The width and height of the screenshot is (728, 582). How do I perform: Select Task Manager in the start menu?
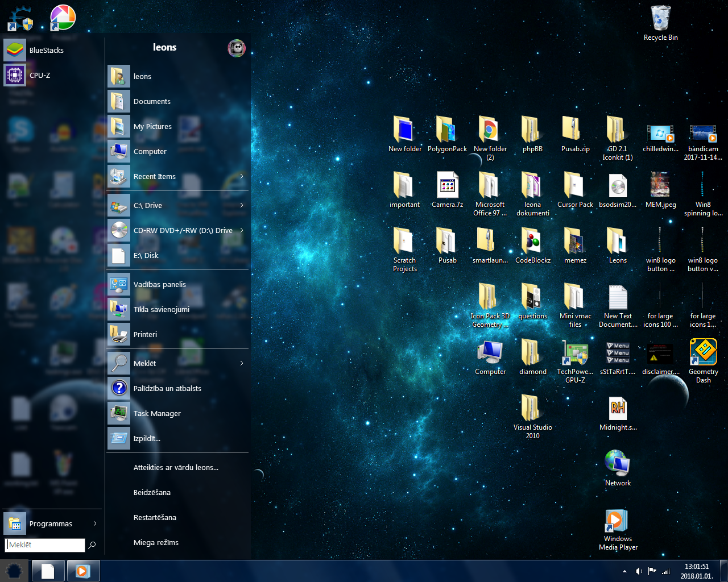[x=157, y=413]
